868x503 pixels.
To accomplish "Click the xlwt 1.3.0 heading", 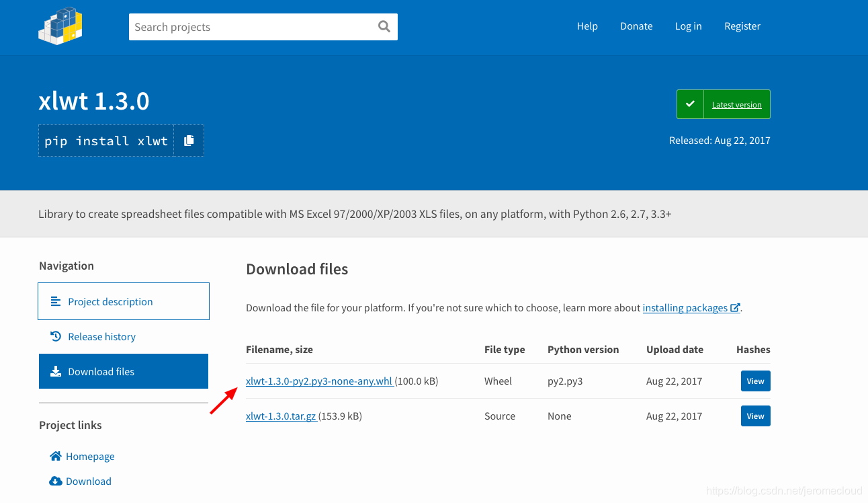I will (94, 101).
